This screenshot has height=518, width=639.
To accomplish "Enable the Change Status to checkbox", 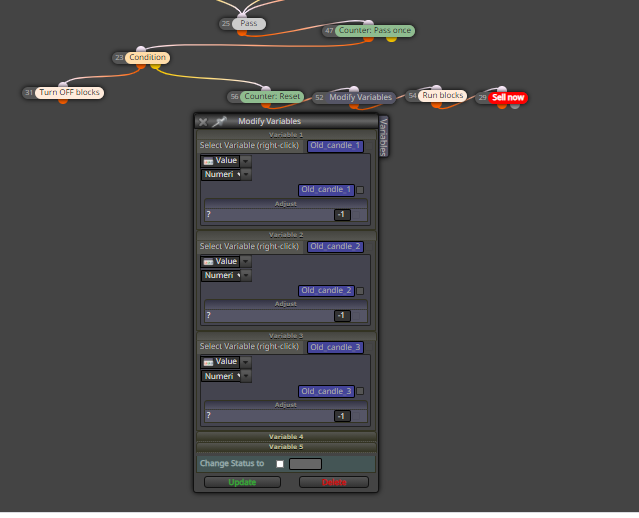I will (280, 464).
